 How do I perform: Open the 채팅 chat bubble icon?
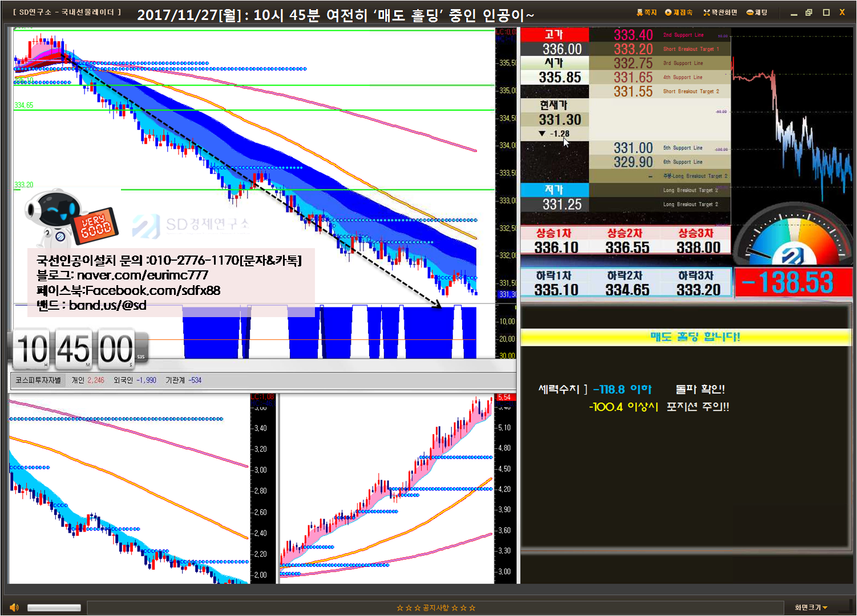tap(757, 12)
